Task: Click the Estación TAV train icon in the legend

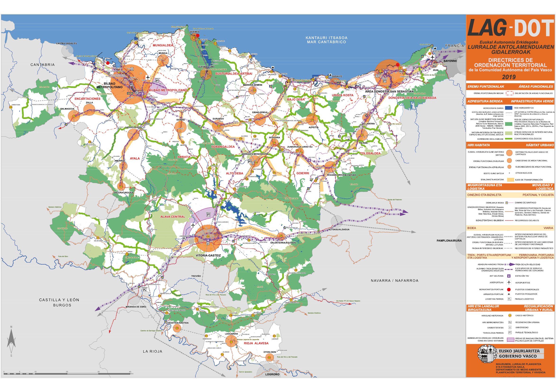Action: [509, 276]
